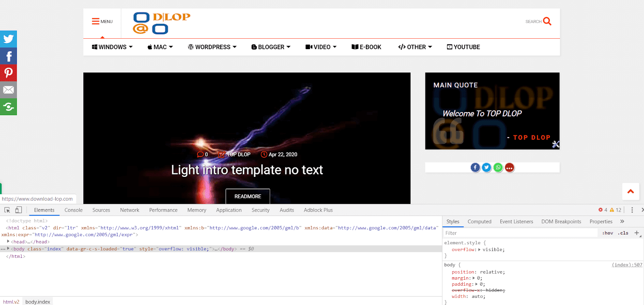The image size is (644, 305).
Task: Share via Twitter sidebar icon
Action: tap(8, 39)
